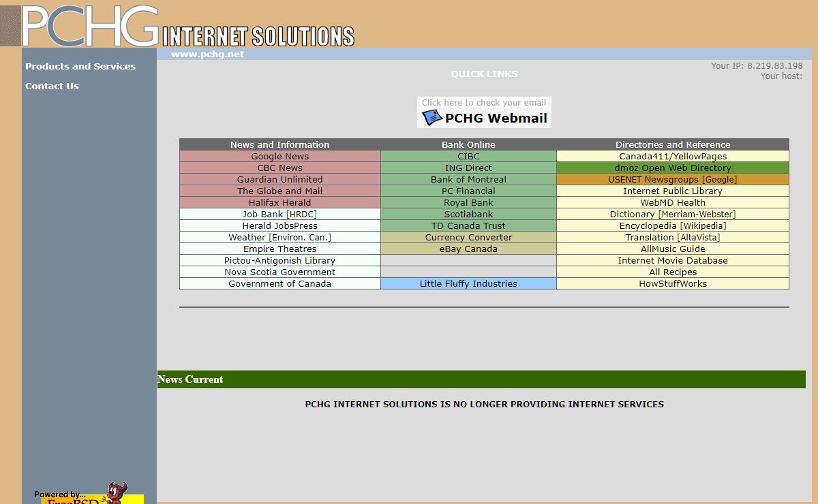Viewport: 818px width, 504px height.
Task: Open HowStuffWorks link
Action: pyautogui.click(x=673, y=284)
